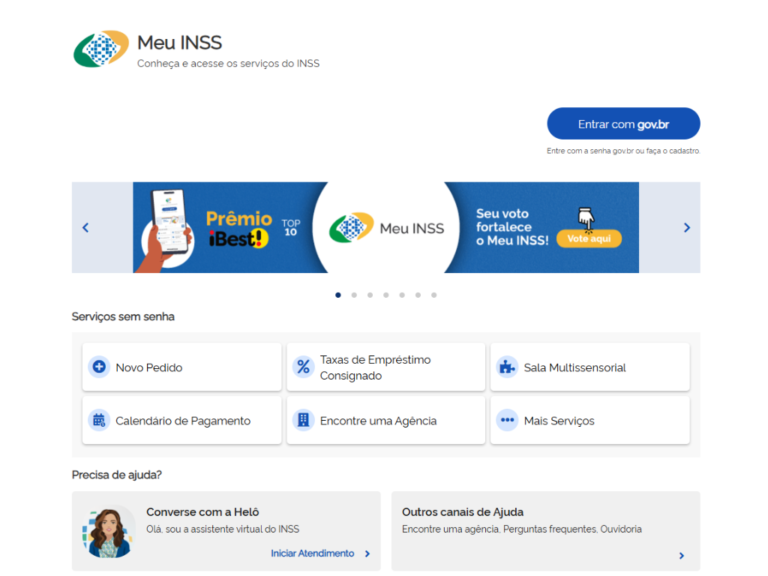The width and height of the screenshot is (768, 576).
Task: Select the fifth carousel dot indicator
Action: click(402, 295)
